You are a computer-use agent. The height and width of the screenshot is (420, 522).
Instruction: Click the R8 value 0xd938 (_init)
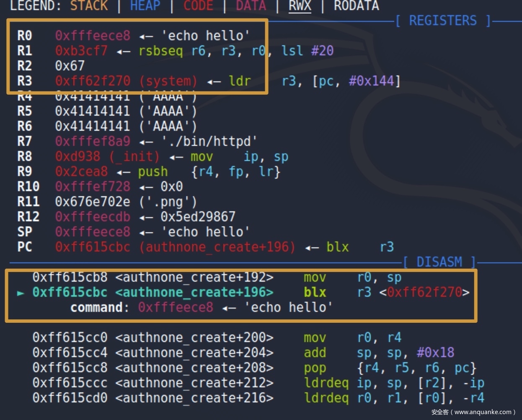[107, 157]
